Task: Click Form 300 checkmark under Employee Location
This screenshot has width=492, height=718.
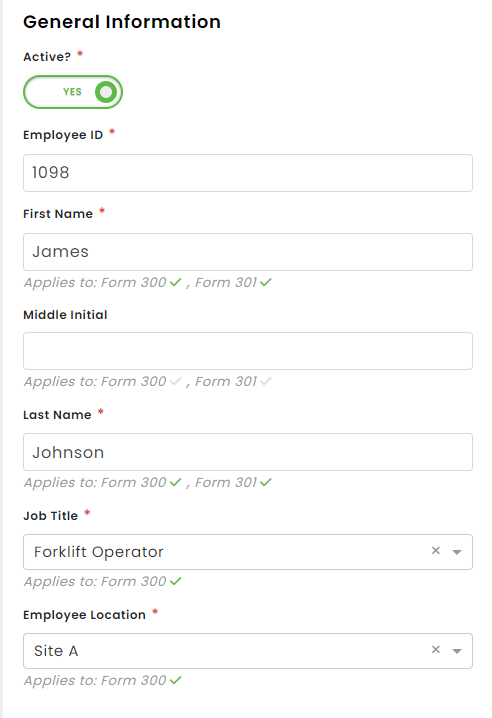Action: click(x=175, y=680)
